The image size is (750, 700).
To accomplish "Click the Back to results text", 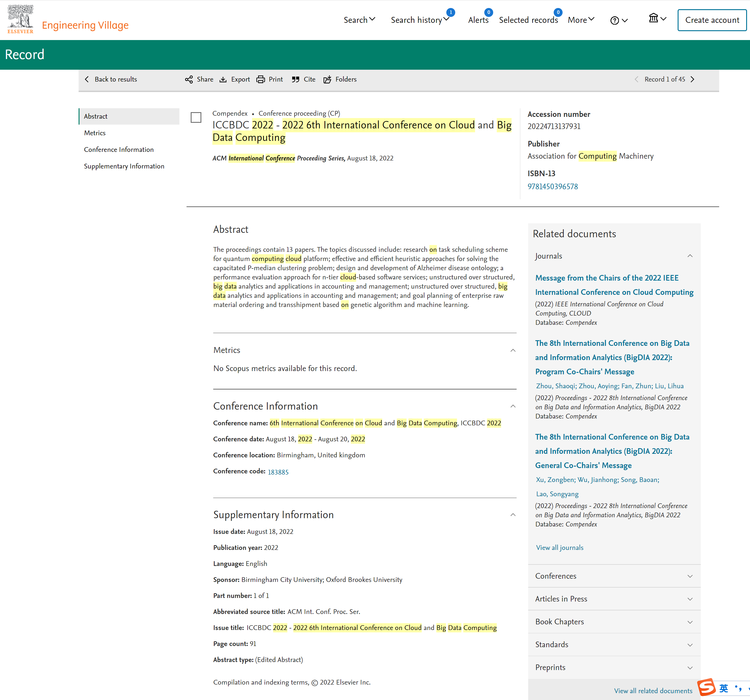I will (x=116, y=79).
